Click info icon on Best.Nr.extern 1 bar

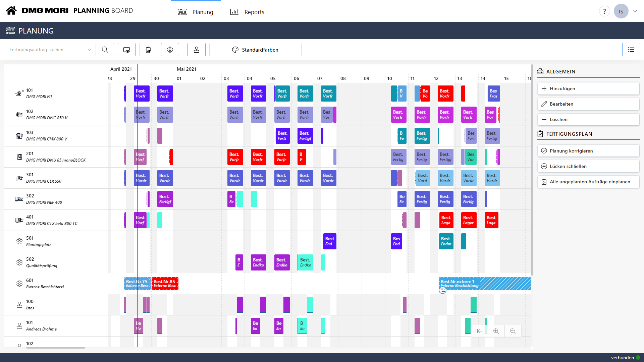442,290
